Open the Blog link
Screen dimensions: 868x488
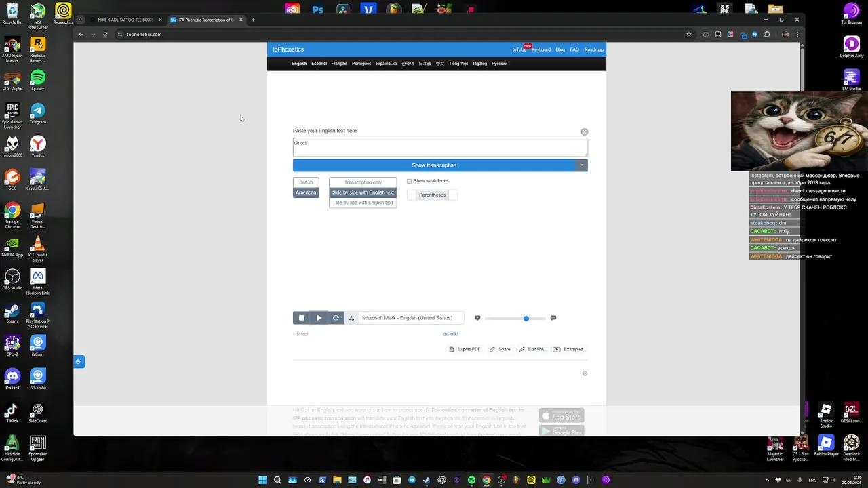(x=560, y=49)
